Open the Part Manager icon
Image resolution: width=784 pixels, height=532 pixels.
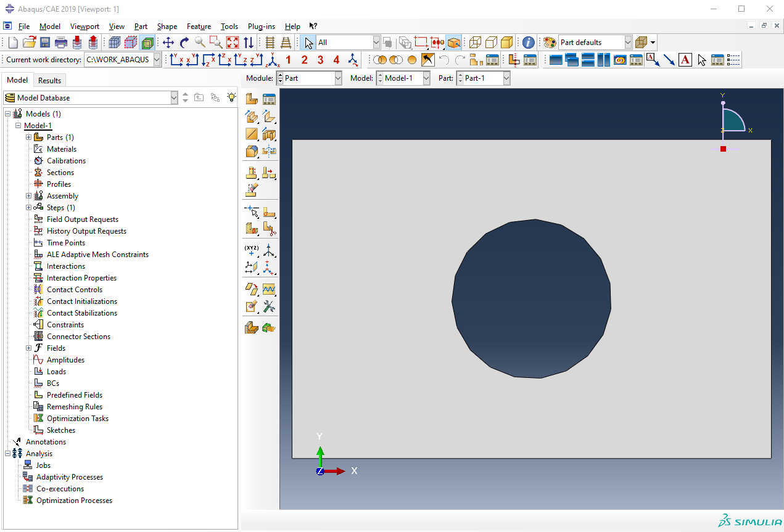(269, 99)
